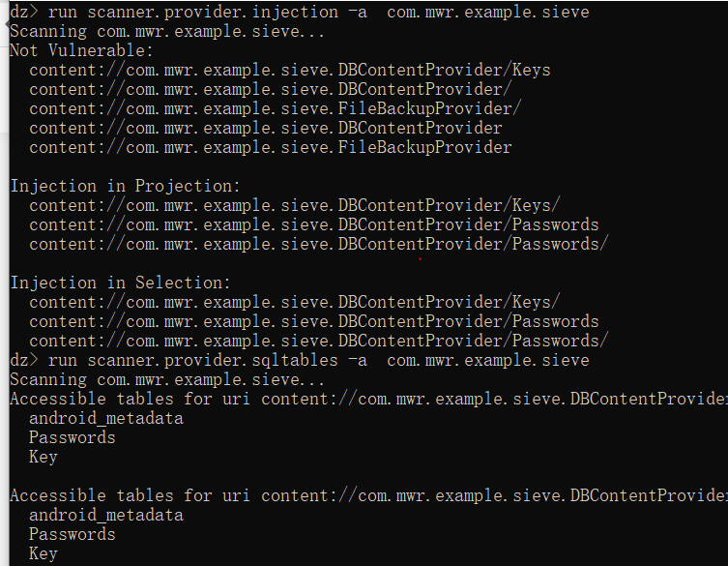Click DBContentProvider/Keys URI under Not Vulnerable
The width and height of the screenshot is (728, 566).
pos(290,70)
